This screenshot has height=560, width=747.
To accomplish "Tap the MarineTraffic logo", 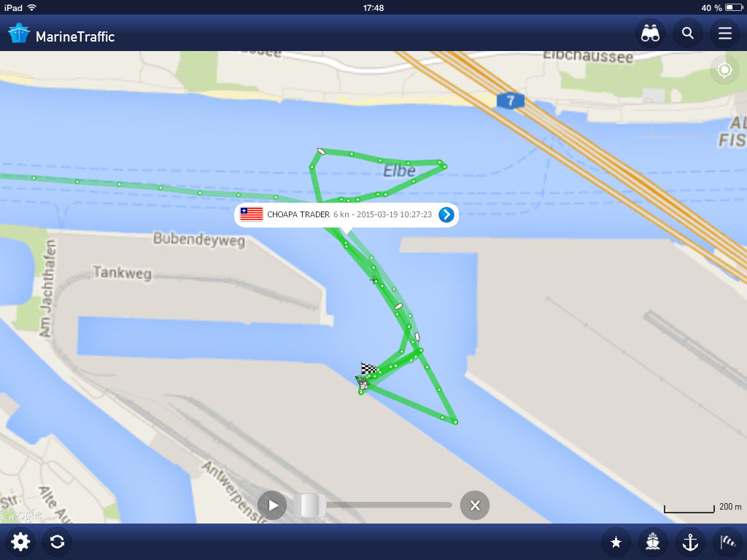I will [62, 36].
